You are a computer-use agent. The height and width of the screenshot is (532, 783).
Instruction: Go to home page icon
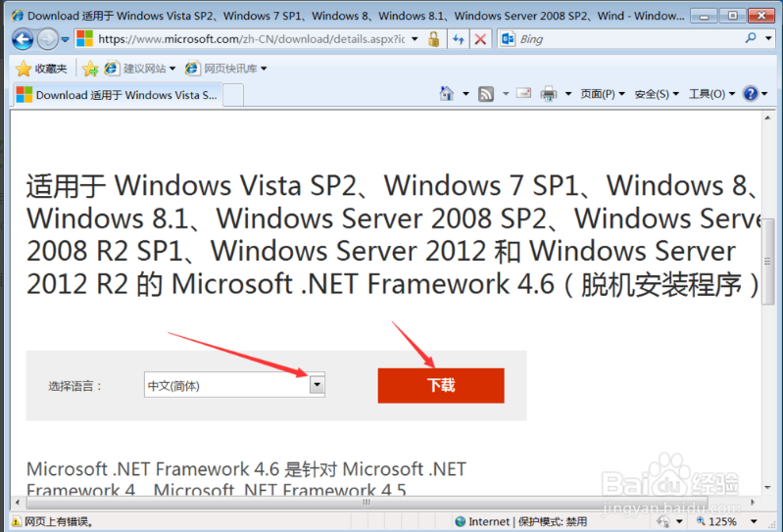point(447,93)
